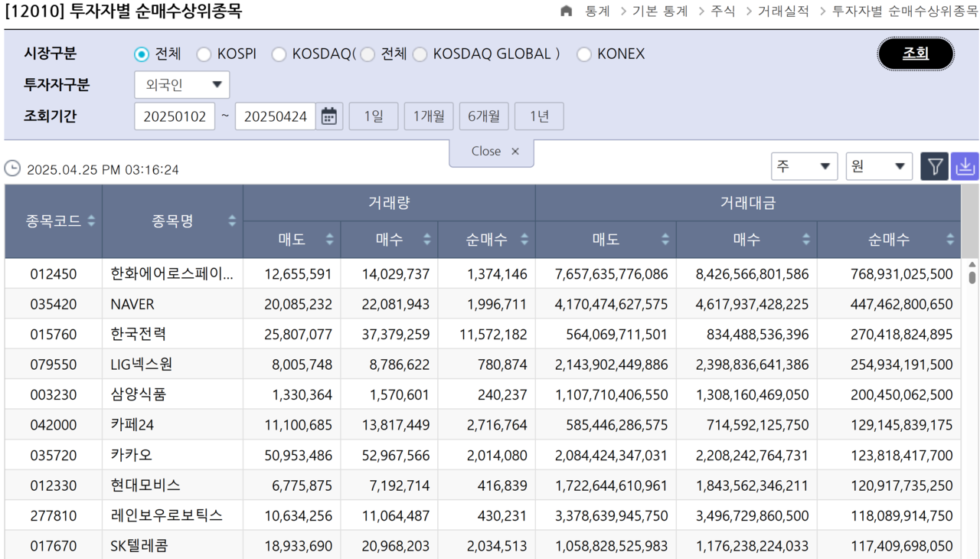The width and height of the screenshot is (980, 559).
Task: Sort by 거래량 매수 column arrows
Action: pyautogui.click(x=426, y=240)
